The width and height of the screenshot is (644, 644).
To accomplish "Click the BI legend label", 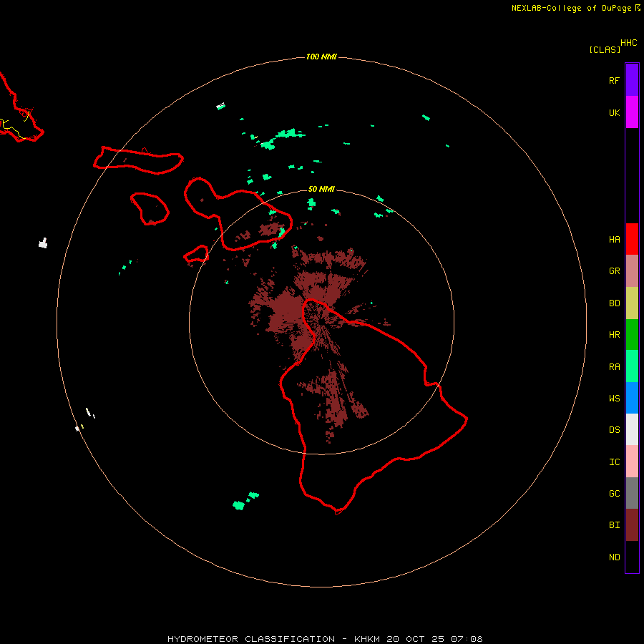I will [614, 525].
